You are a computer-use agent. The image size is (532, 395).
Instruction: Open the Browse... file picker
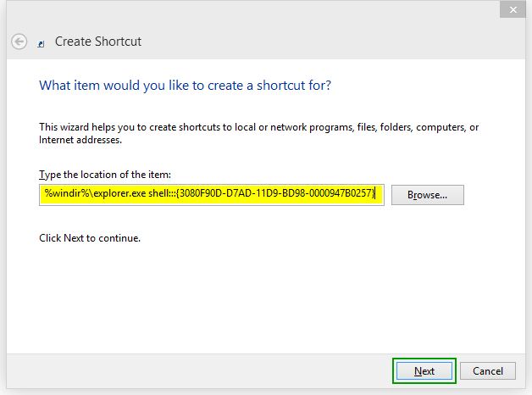click(x=428, y=195)
